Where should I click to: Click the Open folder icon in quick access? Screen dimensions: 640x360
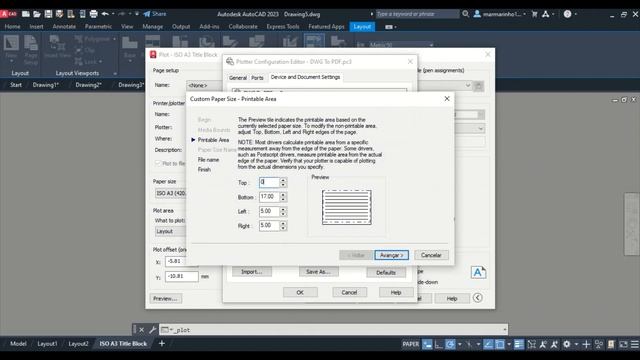point(37,14)
